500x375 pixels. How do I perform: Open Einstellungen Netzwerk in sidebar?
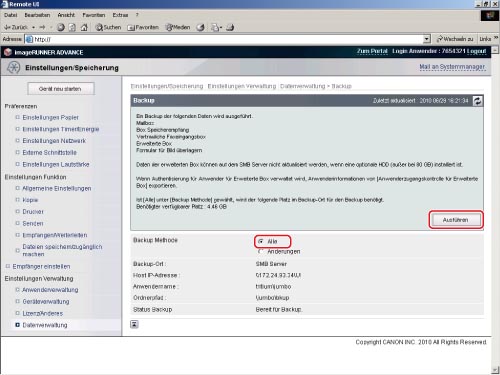[x=54, y=141]
